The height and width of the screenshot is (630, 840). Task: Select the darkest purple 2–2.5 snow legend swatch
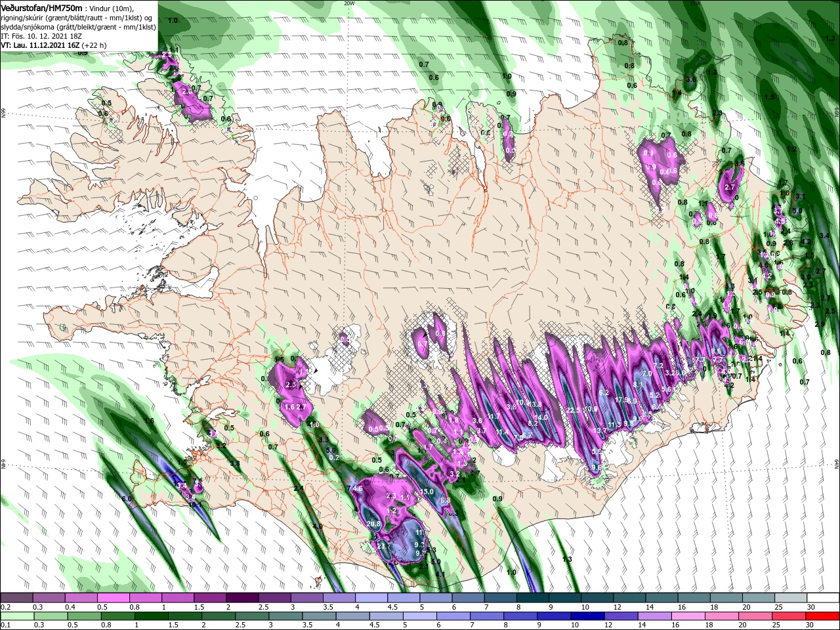[242, 598]
